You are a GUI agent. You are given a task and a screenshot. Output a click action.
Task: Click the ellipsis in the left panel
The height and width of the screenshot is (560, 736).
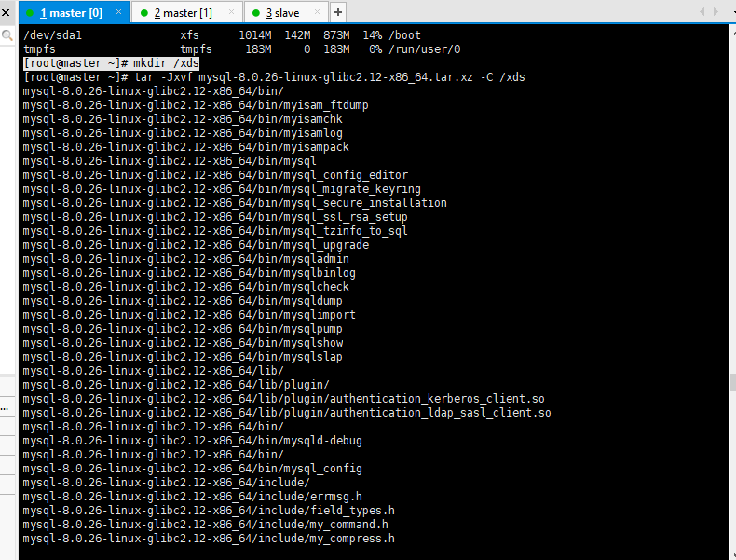click(5, 409)
